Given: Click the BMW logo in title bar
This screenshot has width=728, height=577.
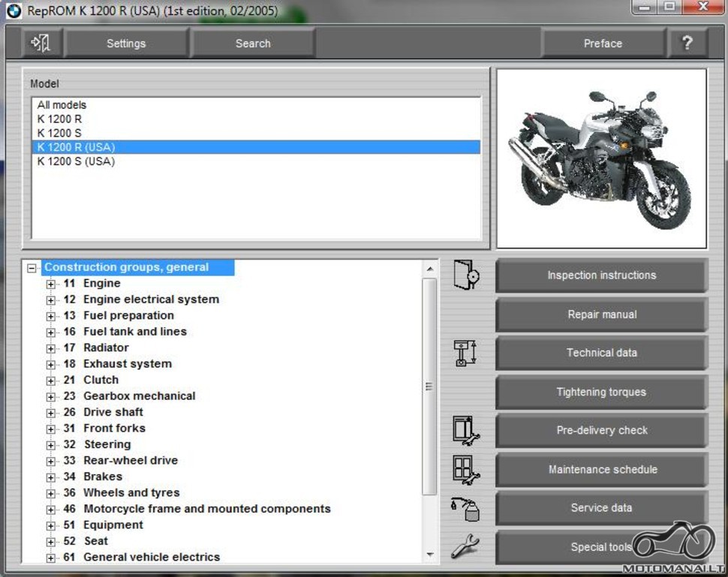Looking at the screenshot, I should click(x=14, y=11).
